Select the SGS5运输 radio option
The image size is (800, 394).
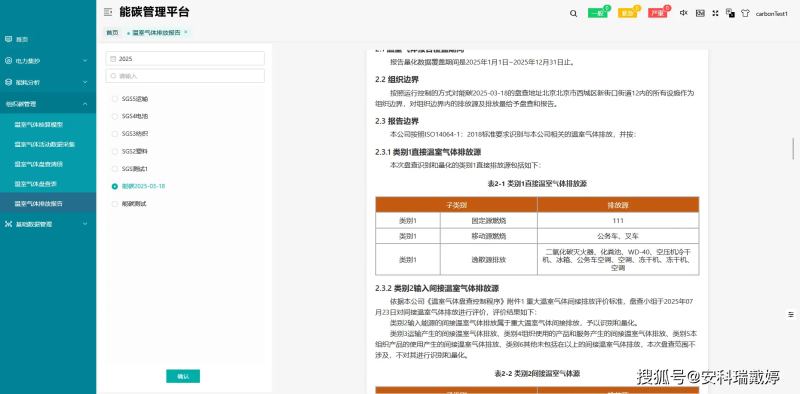coord(115,99)
